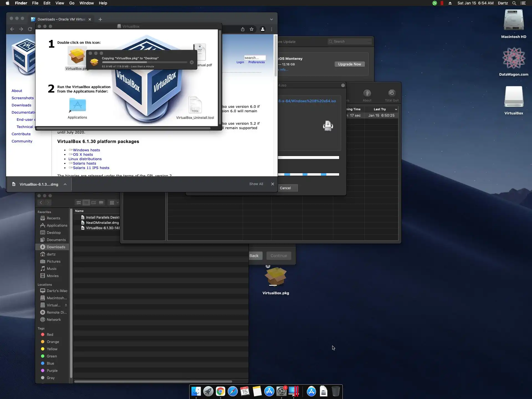Screen dimensions: 532x399
Task: Expand Chrome tab search chevron
Action: (272, 19)
